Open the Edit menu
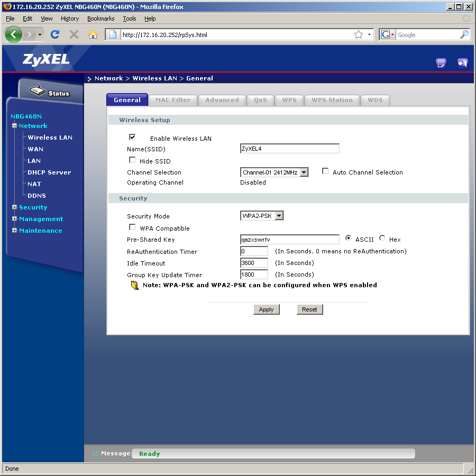Viewport: 476px width, 476px height. pos(28,19)
